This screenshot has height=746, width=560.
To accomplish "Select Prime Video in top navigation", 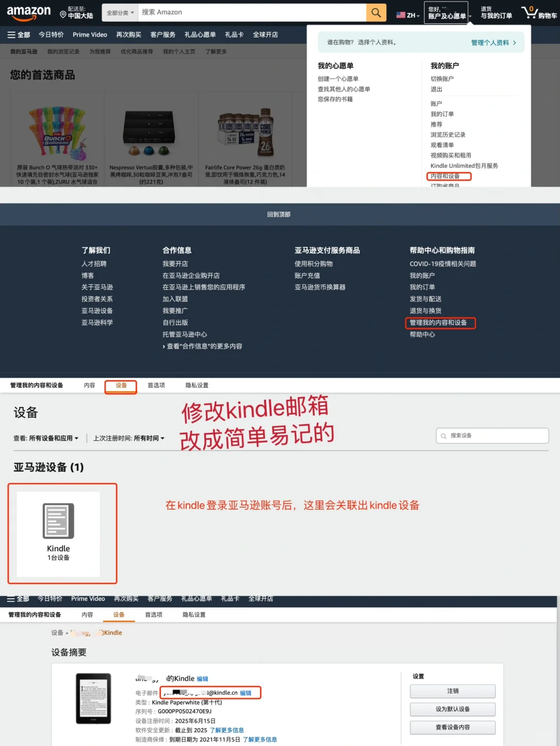I will (x=90, y=35).
